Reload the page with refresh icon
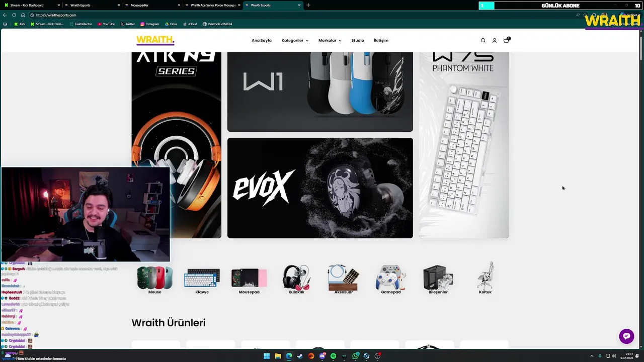 click(x=14, y=15)
